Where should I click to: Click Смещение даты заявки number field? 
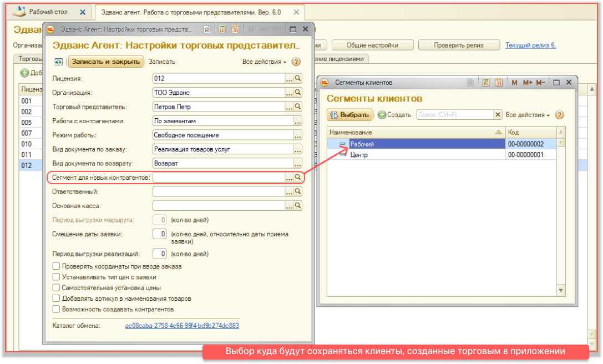[160, 234]
